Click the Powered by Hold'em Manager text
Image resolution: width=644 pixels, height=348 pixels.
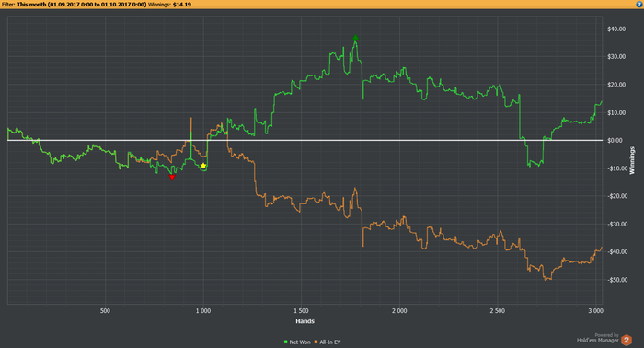tap(598, 338)
